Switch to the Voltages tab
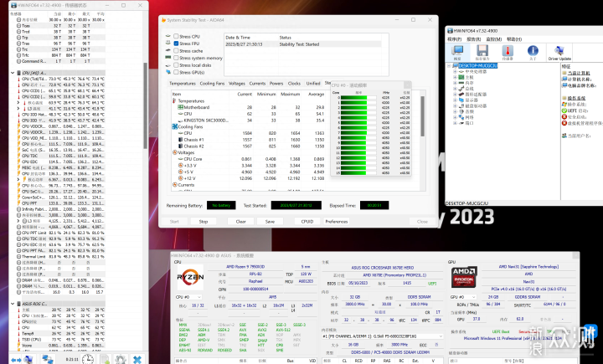603x364 pixels. (236, 84)
